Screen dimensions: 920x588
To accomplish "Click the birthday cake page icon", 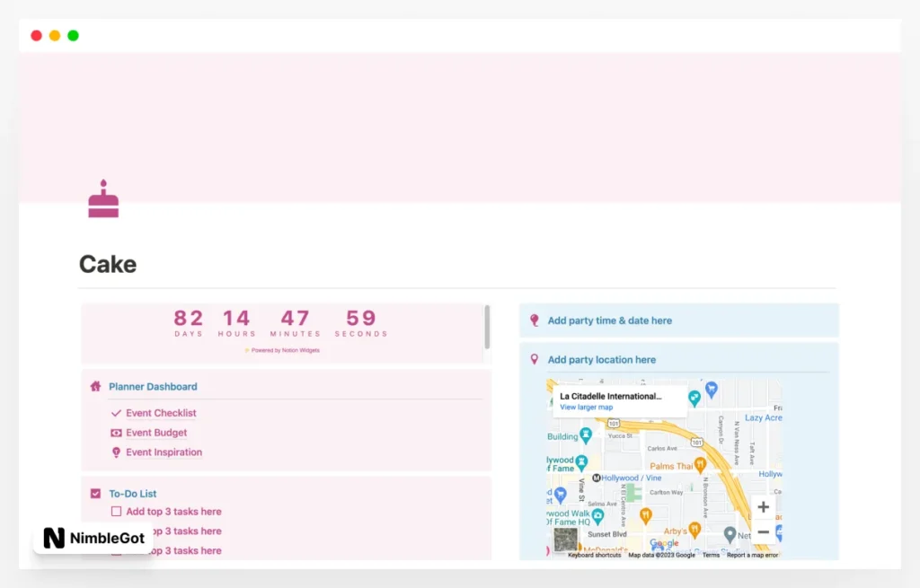I will (x=103, y=199).
